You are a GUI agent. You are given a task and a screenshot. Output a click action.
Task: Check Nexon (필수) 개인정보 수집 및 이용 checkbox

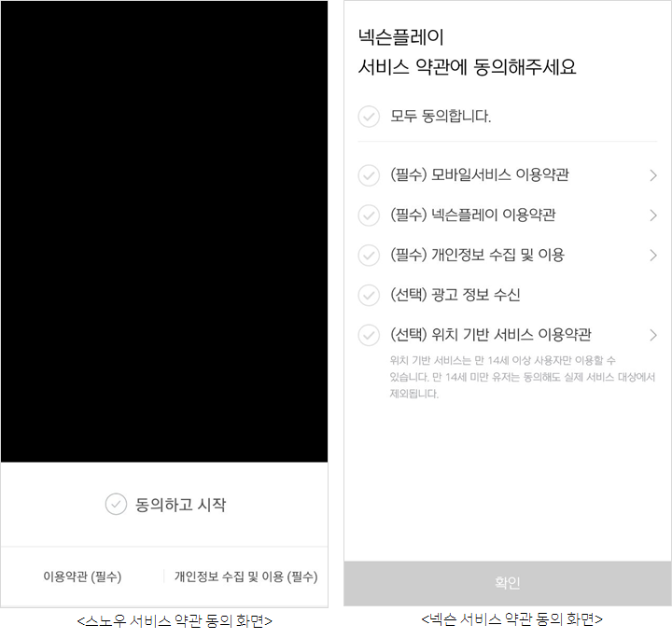click(369, 256)
